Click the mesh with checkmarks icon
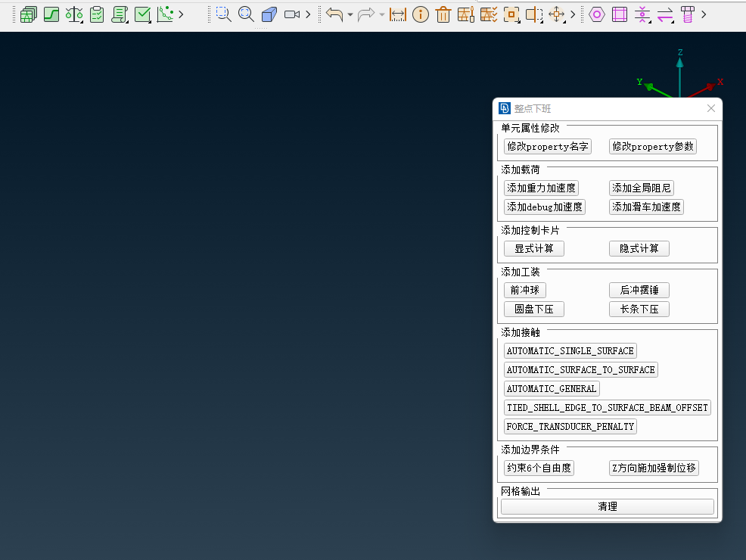746x560 pixels. tap(489, 14)
